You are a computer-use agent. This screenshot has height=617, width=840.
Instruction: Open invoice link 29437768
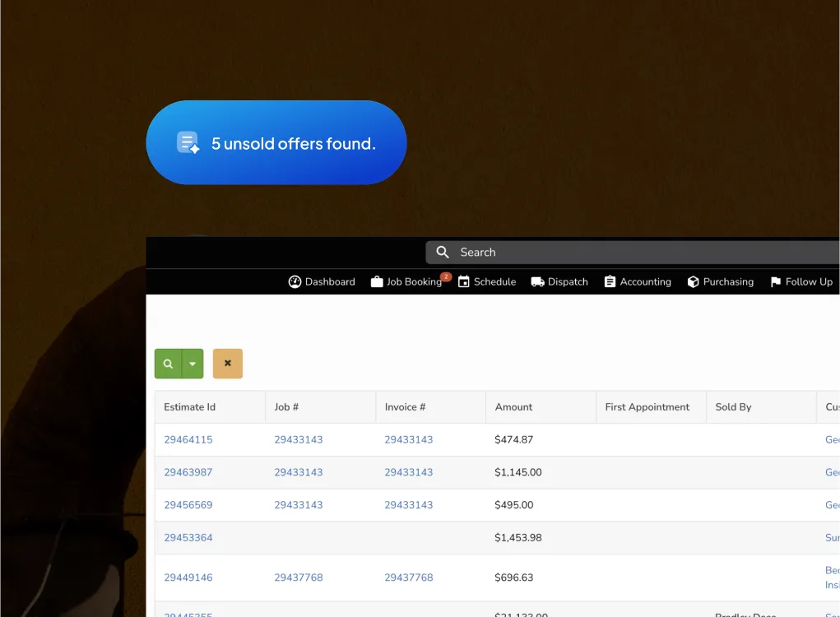coord(409,578)
